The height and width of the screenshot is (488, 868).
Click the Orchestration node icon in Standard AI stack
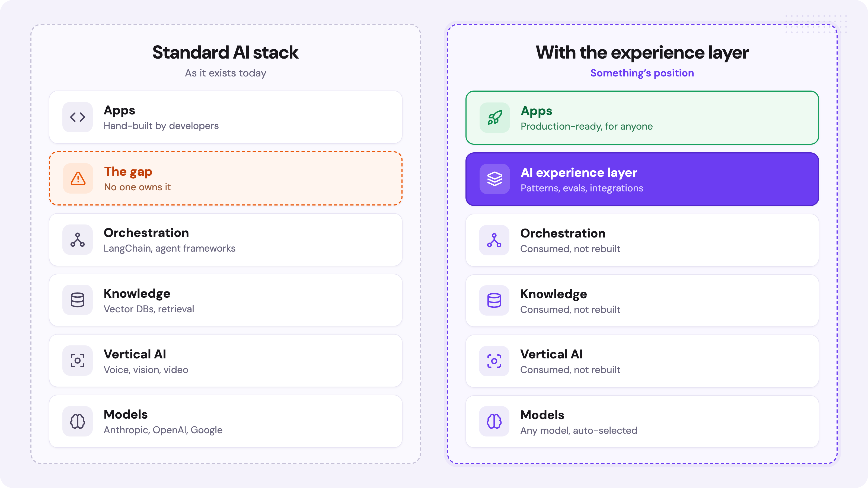coord(78,240)
